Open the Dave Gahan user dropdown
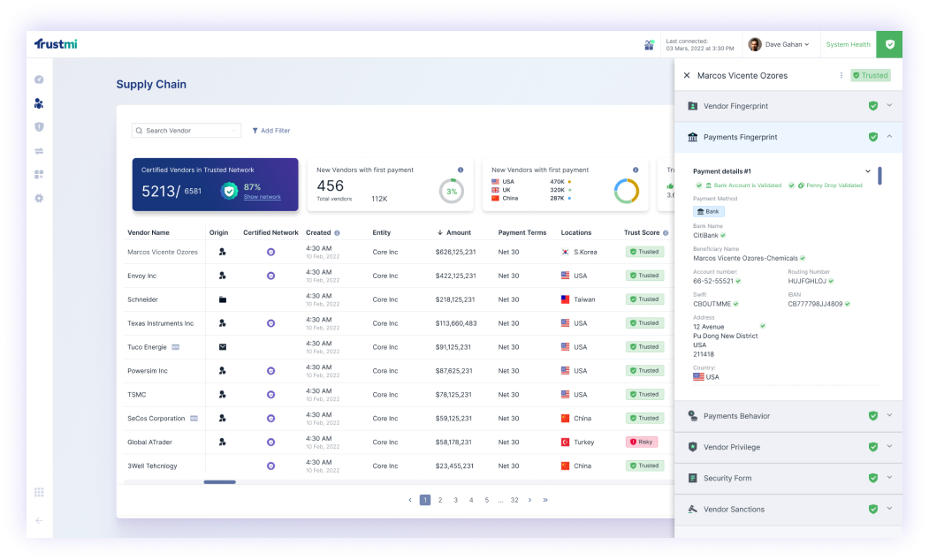 pos(779,44)
